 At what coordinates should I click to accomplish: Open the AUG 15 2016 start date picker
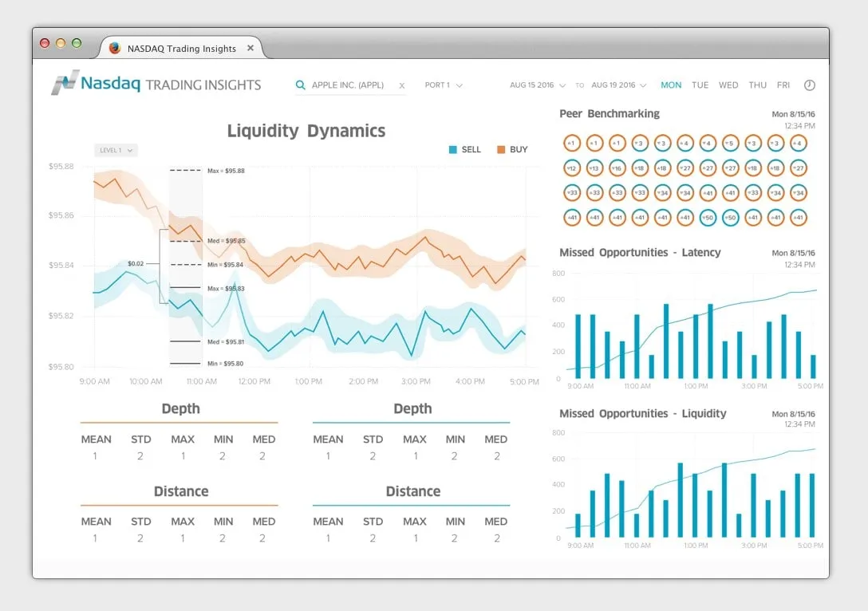coord(538,85)
